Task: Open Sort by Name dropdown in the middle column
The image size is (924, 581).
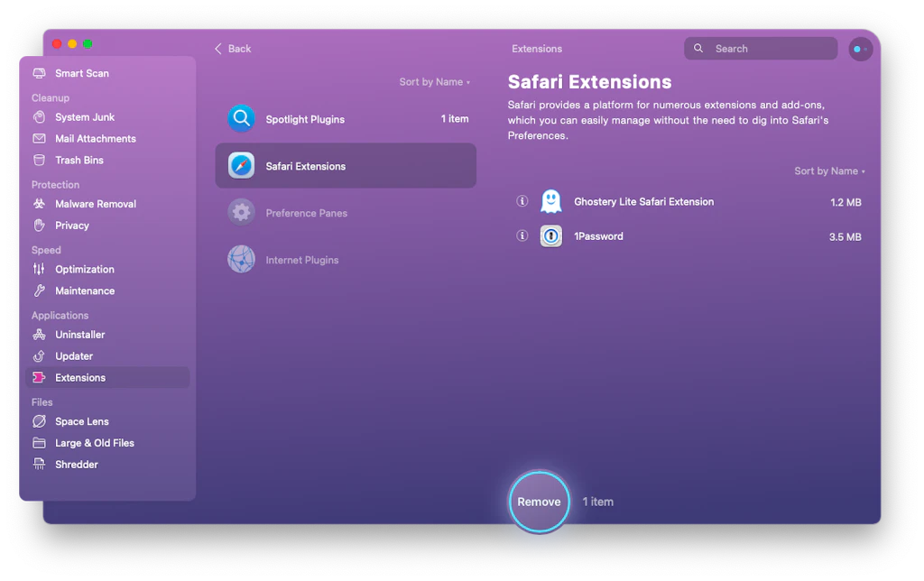Action: tap(435, 81)
